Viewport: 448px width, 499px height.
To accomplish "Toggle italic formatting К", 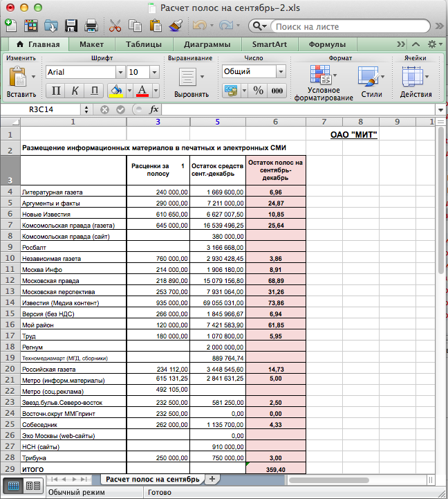I will (x=75, y=91).
